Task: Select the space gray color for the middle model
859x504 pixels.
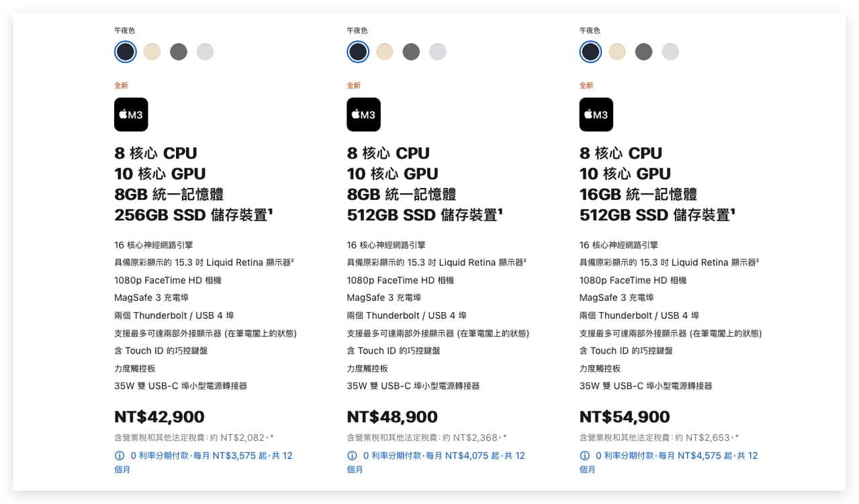Action: tap(411, 52)
